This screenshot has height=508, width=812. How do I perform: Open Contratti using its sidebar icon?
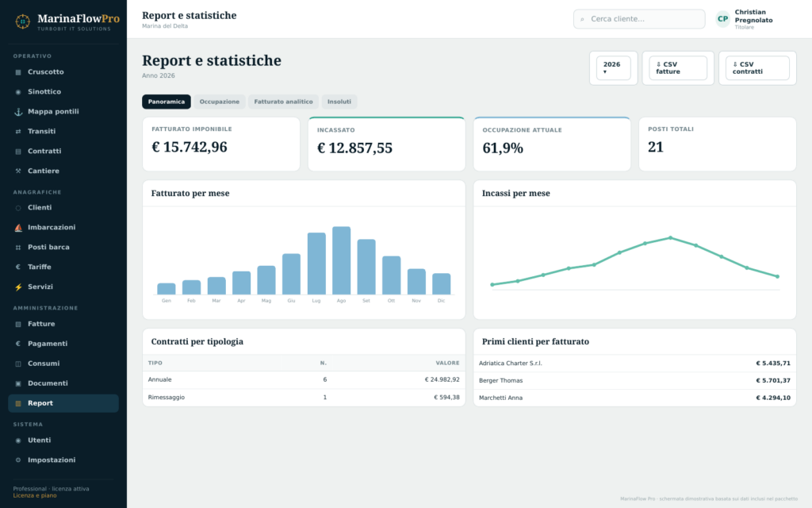18,152
